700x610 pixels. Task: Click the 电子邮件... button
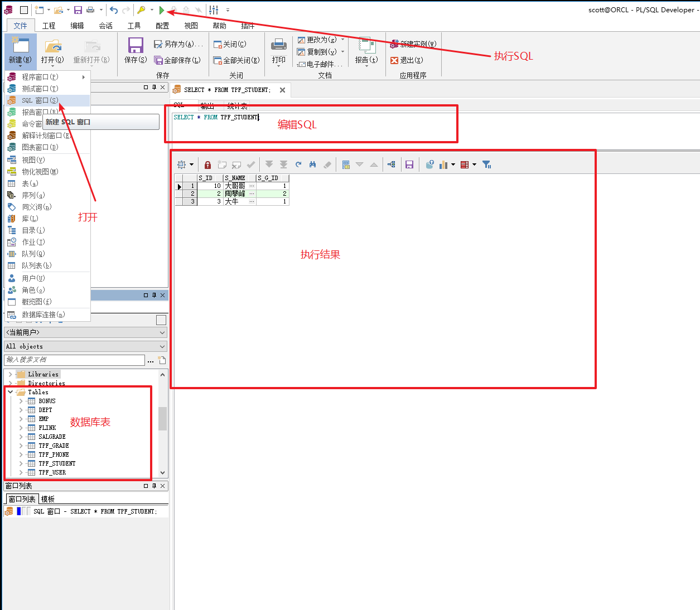[x=321, y=64]
